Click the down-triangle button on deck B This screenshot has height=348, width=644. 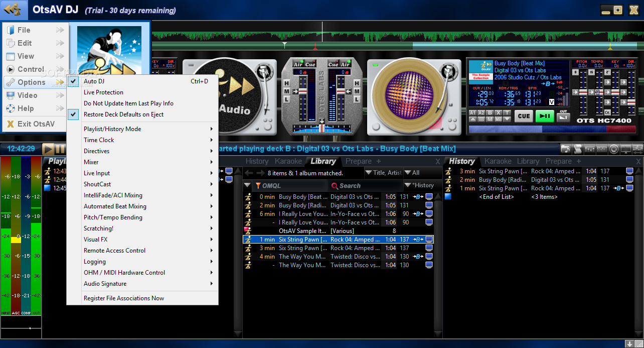click(x=507, y=119)
